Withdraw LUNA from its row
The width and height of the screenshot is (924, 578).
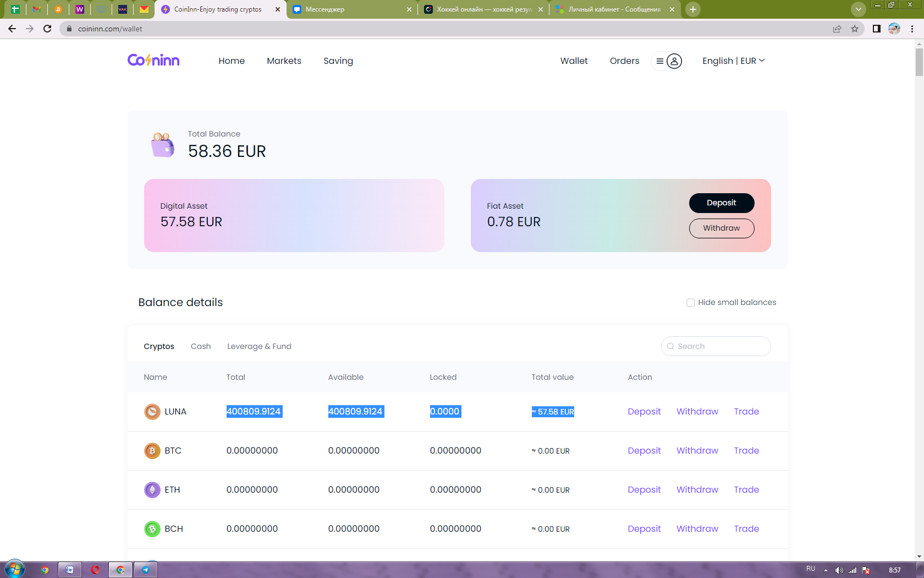point(697,412)
